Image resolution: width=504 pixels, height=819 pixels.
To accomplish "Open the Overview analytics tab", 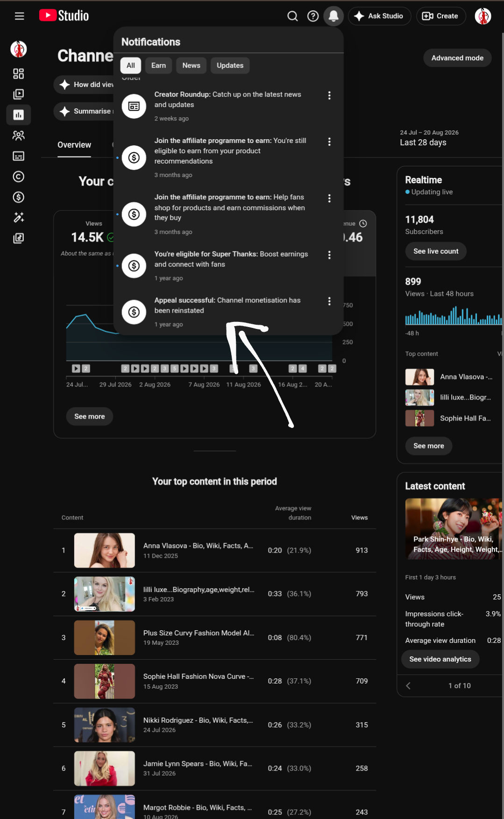I will [74, 145].
